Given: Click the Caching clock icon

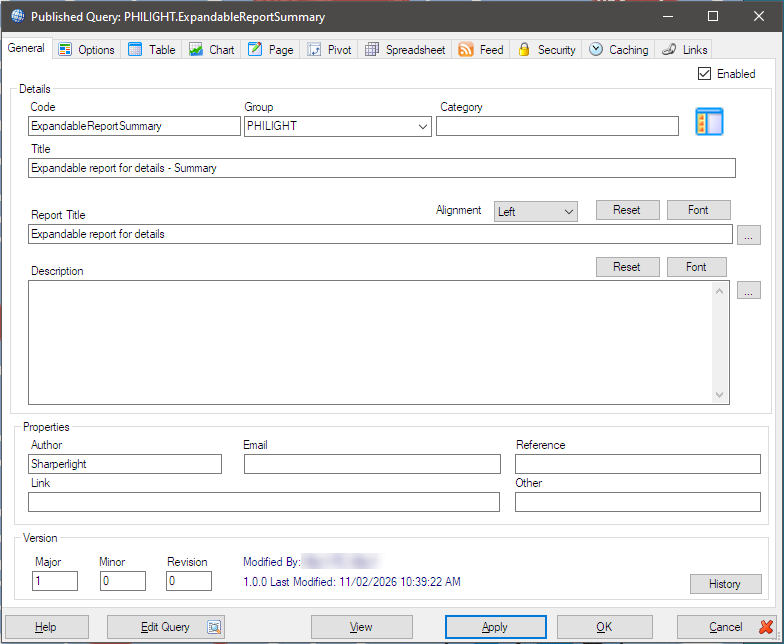Looking at the screenshot, I should tap(596, 50).
